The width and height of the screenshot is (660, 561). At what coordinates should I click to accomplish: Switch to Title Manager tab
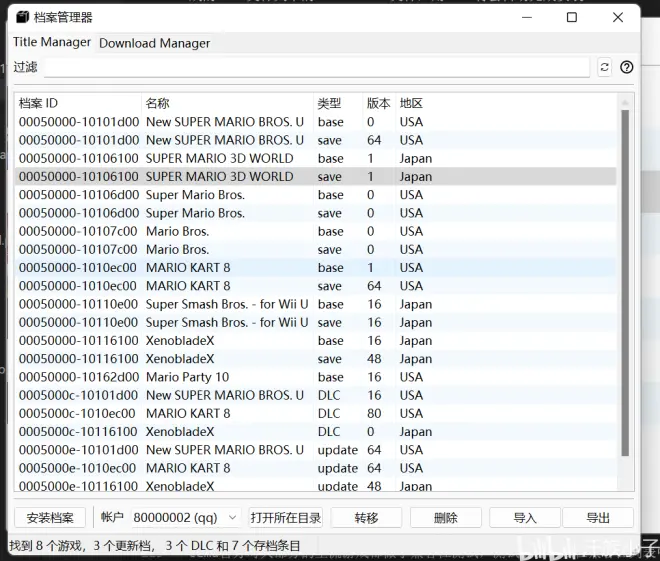pos(52,42)
